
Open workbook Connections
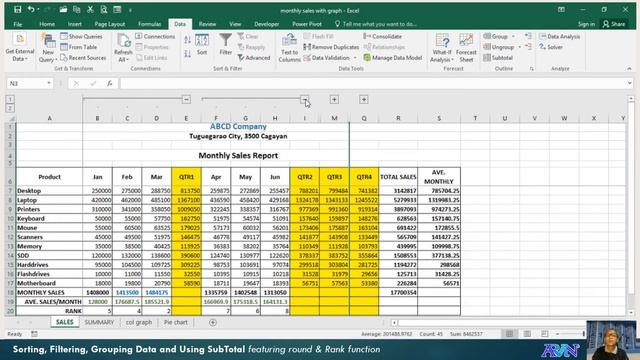(155, 36)
